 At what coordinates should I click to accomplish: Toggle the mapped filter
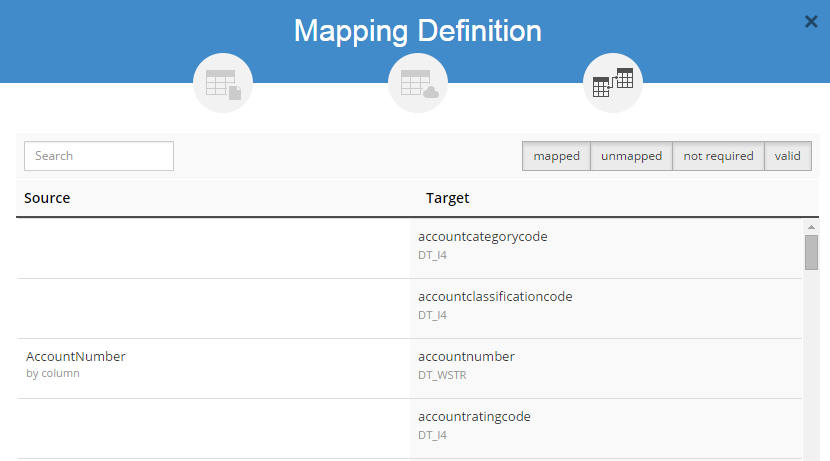tap(556, 156)
